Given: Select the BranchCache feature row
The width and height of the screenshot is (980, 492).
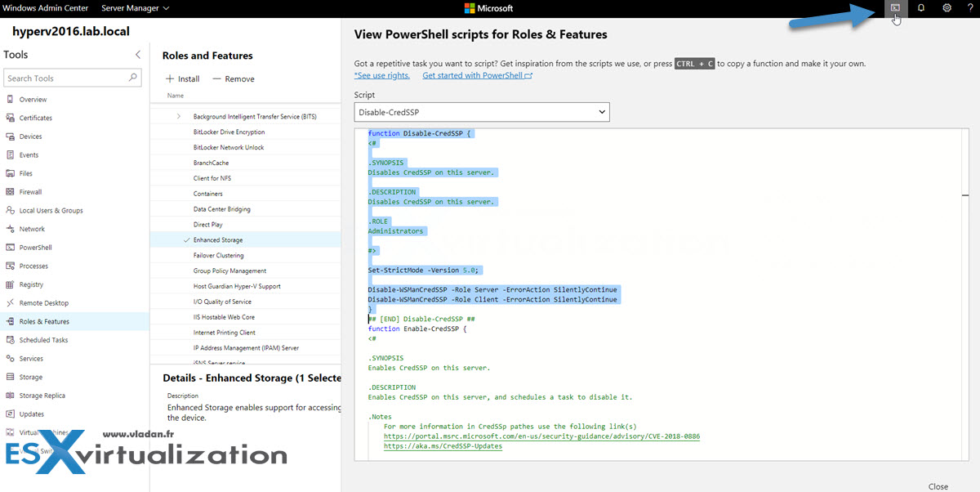Looking at the screenshot, I should pos(245,163).
